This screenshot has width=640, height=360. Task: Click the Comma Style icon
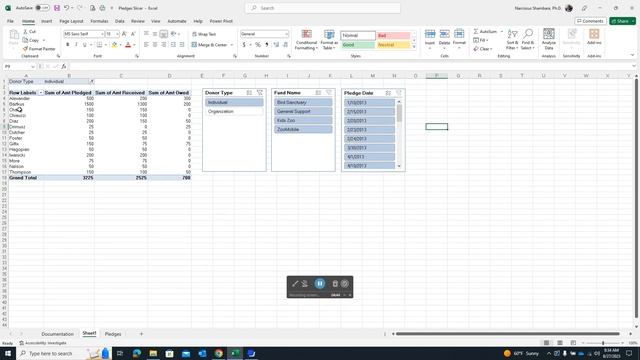coord(267,44)
